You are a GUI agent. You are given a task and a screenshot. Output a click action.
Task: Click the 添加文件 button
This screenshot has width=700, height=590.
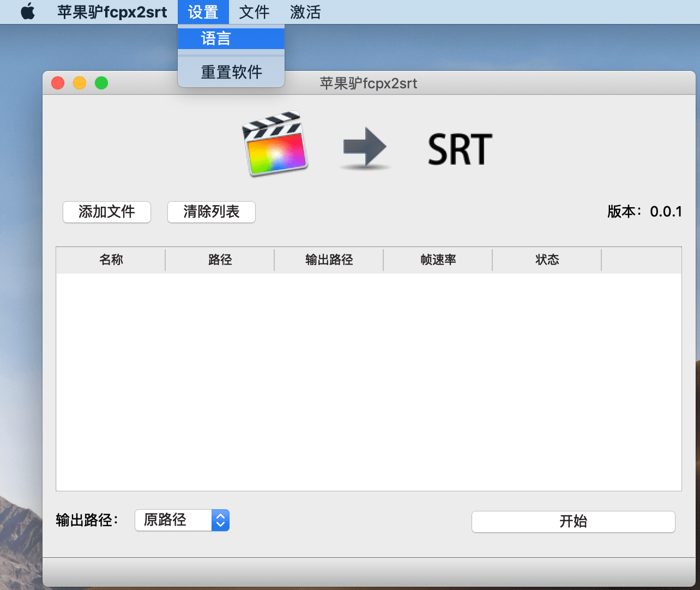[107, 212]
